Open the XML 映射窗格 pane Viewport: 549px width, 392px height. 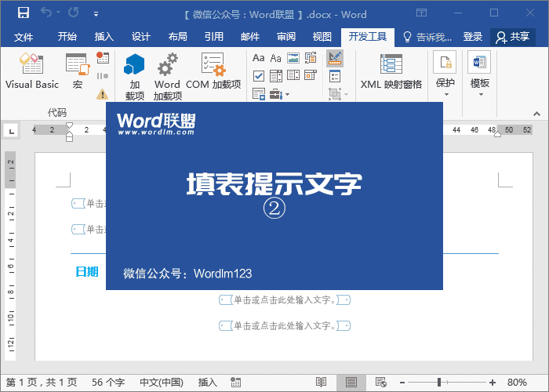(x=391, y=71)
